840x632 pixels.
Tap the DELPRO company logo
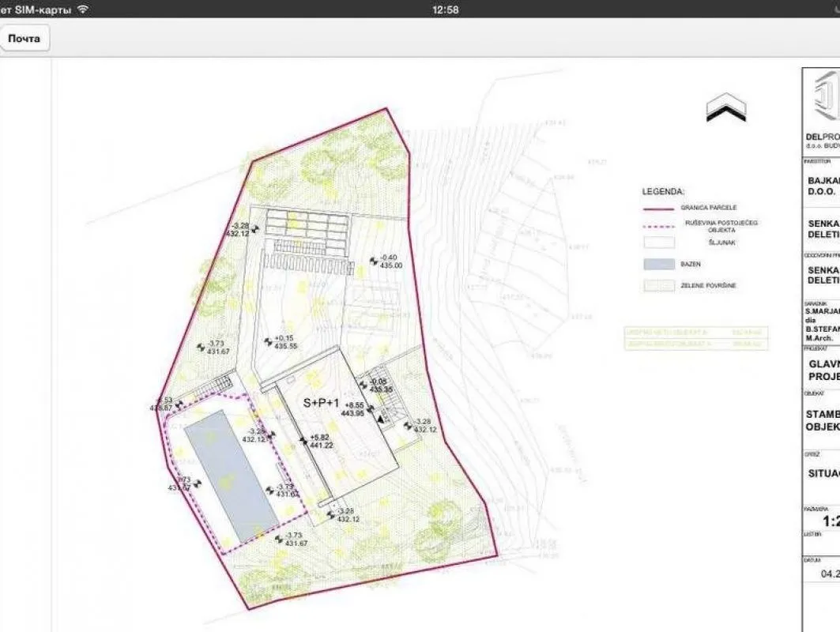(x=826, y=96)
